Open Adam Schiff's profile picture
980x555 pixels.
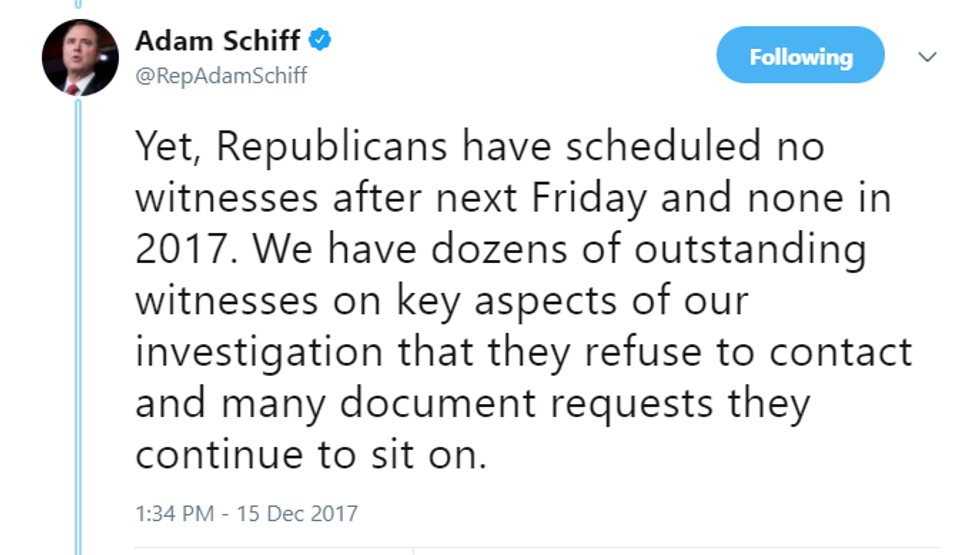tap(80, 58)
